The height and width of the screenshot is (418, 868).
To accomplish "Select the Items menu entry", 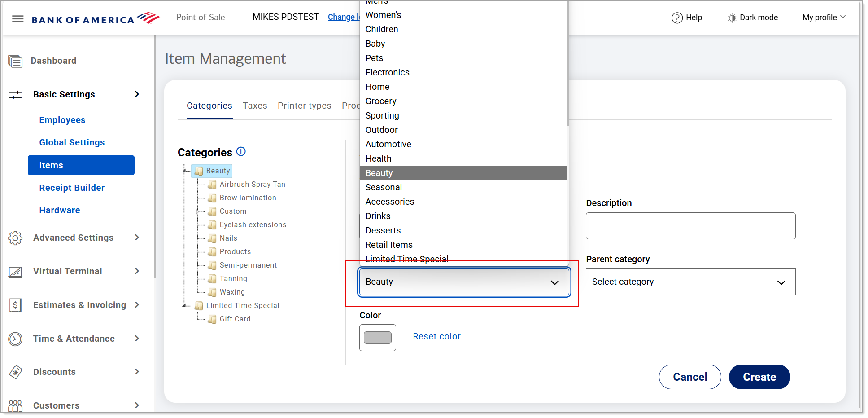I will (81, 165).
